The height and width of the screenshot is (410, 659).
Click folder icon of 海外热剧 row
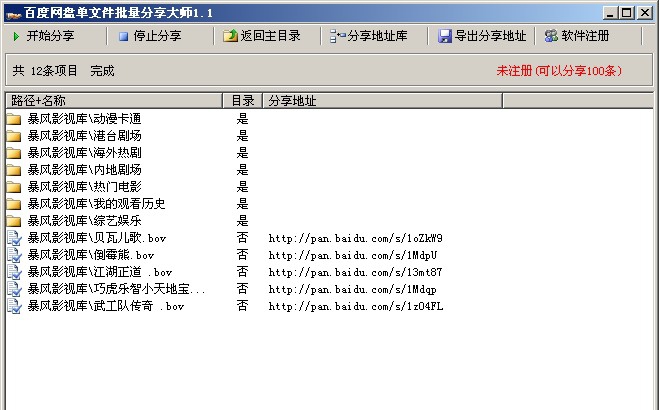click(14, 153)
